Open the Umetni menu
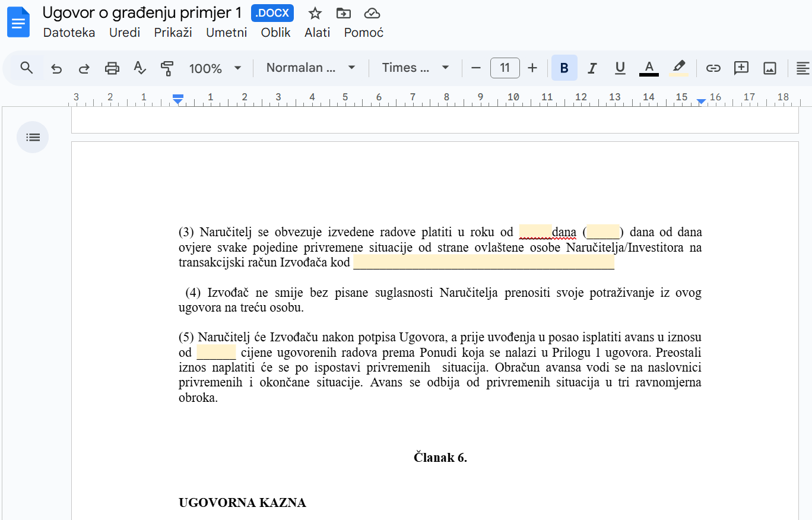Image resolution: width=812 pixels, height=520 pixels. pos(226,33)
